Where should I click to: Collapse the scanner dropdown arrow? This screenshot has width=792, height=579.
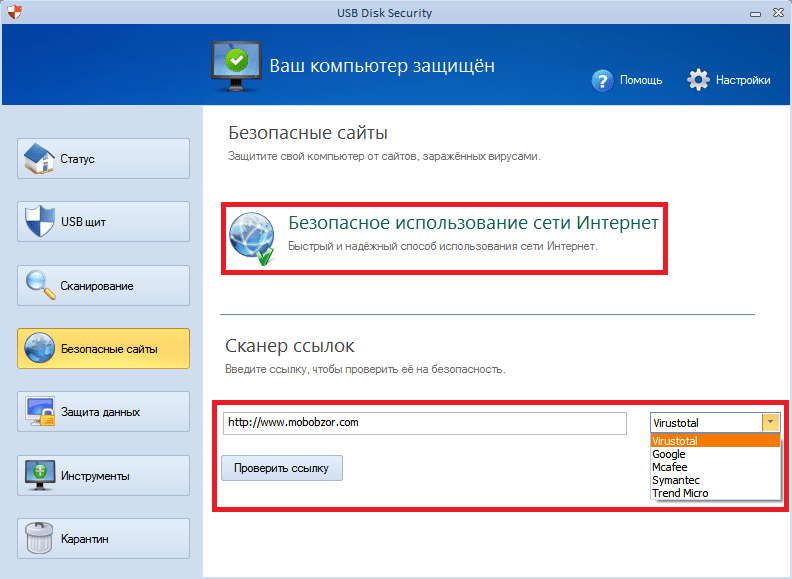[x=770, y=422]
